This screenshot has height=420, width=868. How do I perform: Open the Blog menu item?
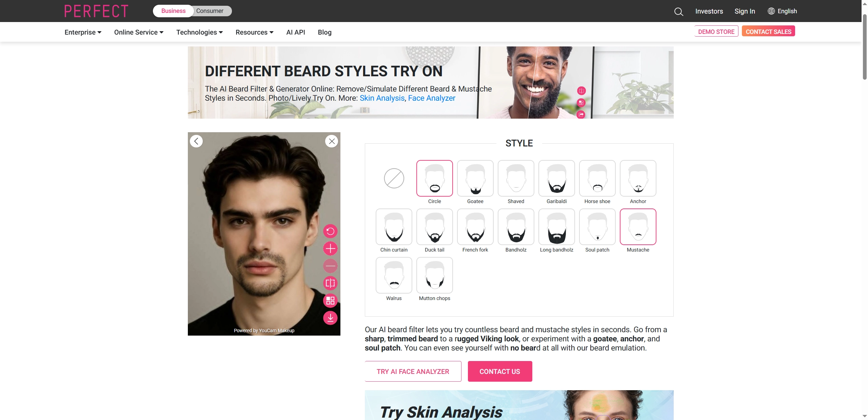click(324, 32)
